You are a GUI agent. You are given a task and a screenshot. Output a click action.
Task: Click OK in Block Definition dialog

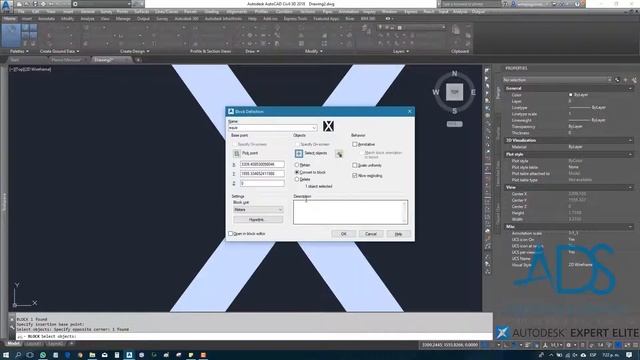pyautogui.click(x=343, y=234)
